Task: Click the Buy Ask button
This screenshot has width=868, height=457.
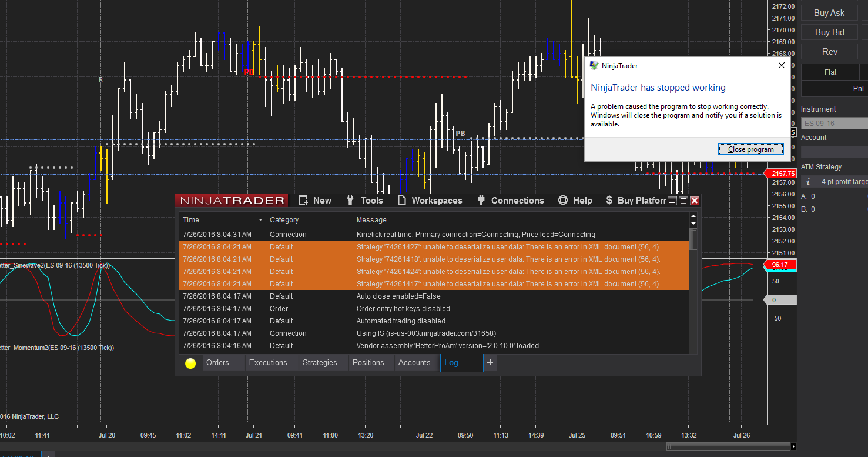Action: [829, 13]
